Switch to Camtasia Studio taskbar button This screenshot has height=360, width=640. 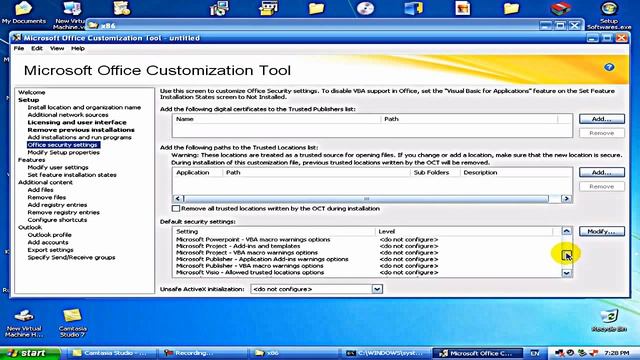109,353
